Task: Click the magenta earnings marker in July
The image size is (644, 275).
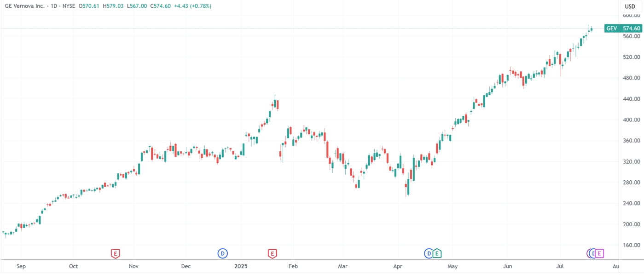Action: pos(599,253)
